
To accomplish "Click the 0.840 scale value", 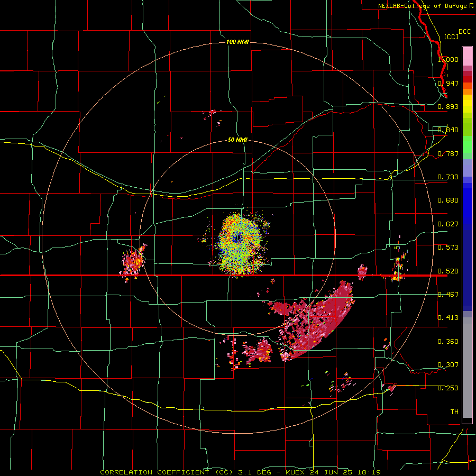I will [448, 130].
